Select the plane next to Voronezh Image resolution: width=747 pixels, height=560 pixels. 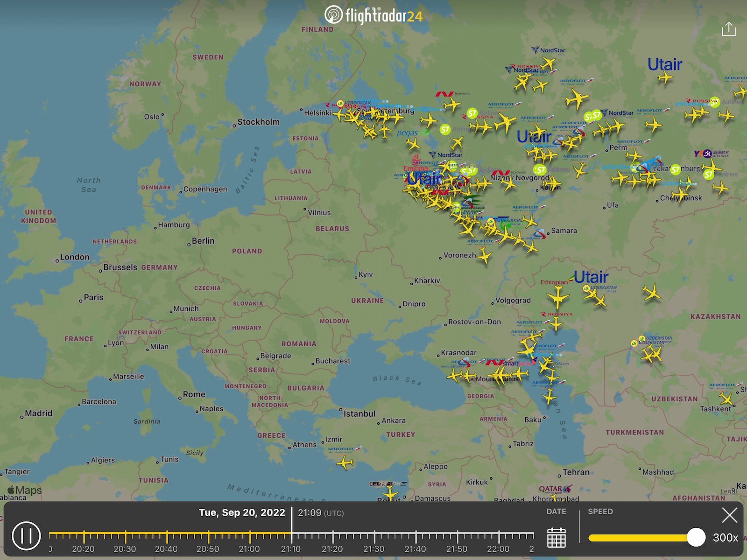point(484,256)
